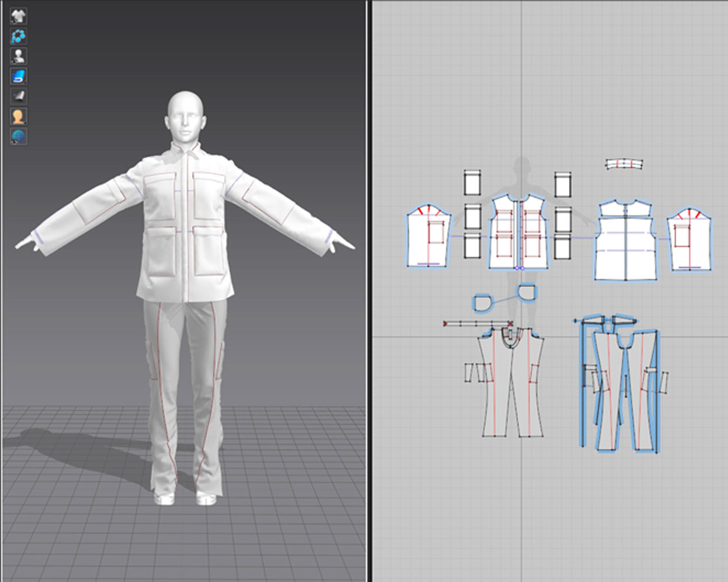Click the garment display (shirt) icon
The width and height of the screenshot is (728, 582).
(x=18, y=16)
